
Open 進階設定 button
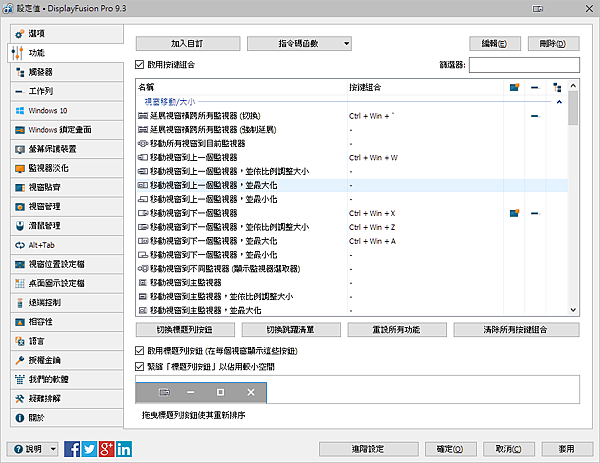tap(368, 449)
